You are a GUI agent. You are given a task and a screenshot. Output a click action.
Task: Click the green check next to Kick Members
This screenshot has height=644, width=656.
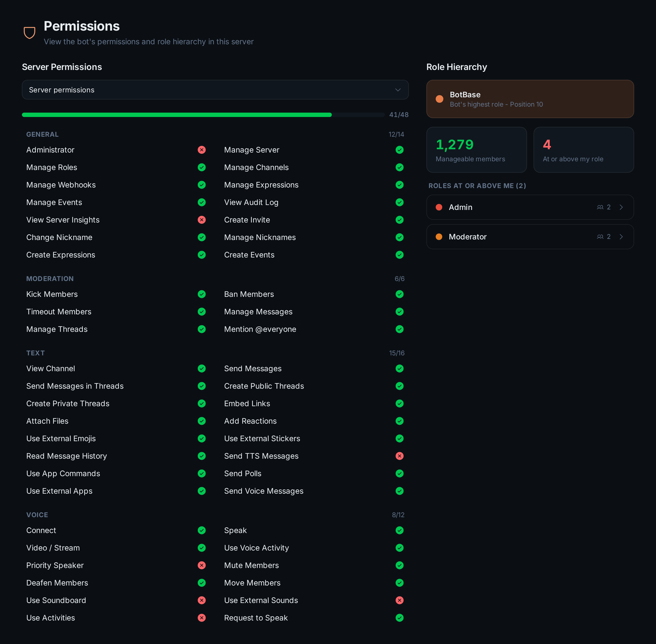[201, 294]
